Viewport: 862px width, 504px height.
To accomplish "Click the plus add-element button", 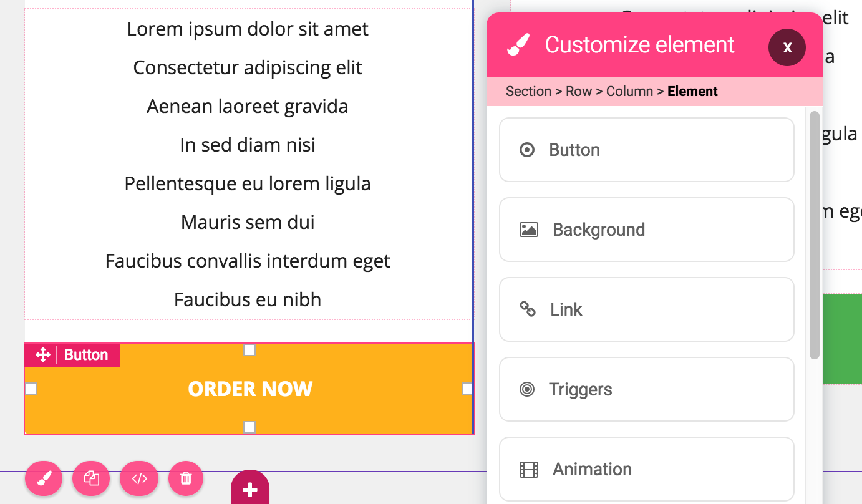I will 249,490.
